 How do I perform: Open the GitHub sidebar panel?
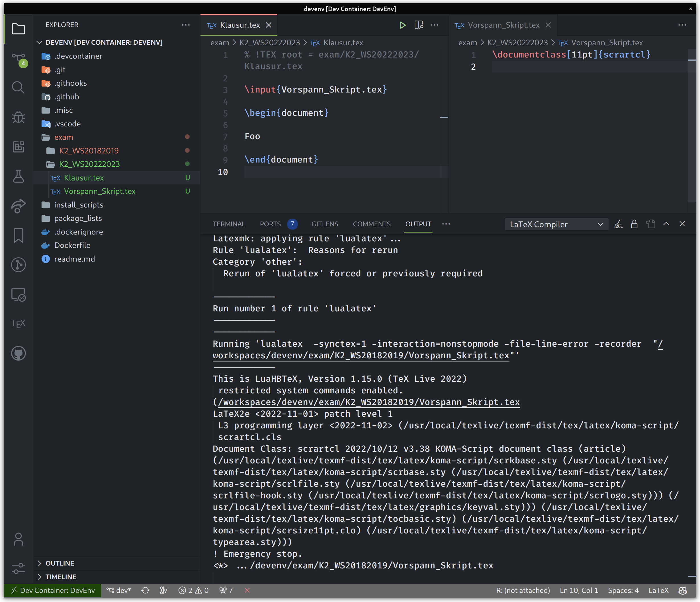[18, 354]
